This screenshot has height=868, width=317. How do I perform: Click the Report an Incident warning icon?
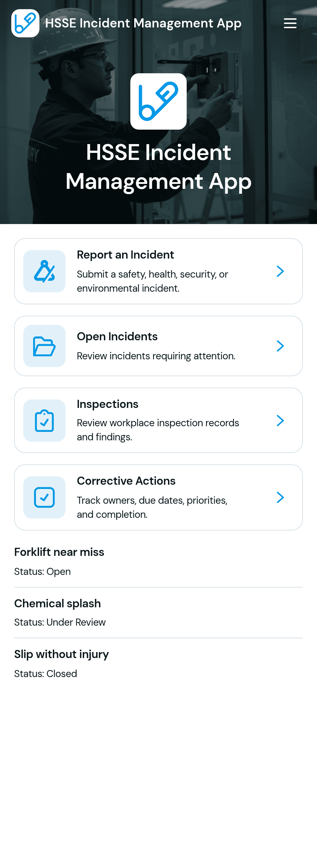(x=44, y=271)
